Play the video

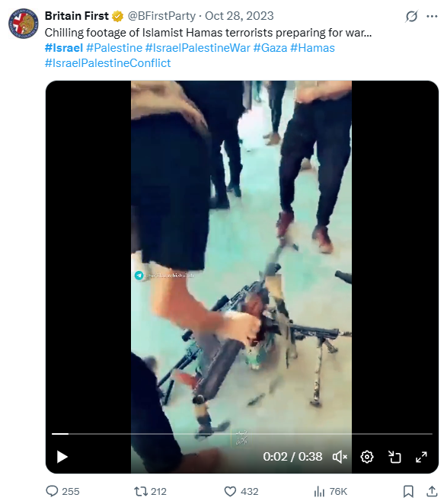click(62, 457)
